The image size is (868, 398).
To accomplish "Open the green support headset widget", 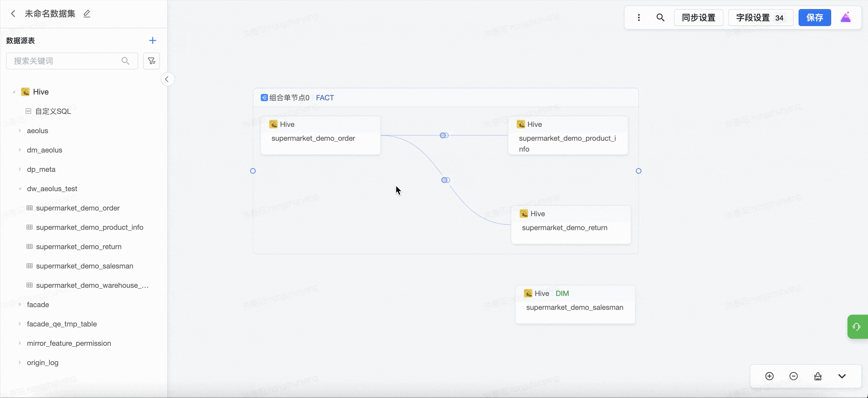I will [857, 326].
